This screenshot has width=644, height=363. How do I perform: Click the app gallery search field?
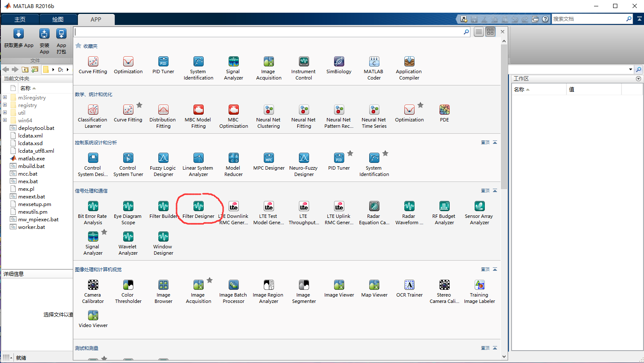point(272,32)
